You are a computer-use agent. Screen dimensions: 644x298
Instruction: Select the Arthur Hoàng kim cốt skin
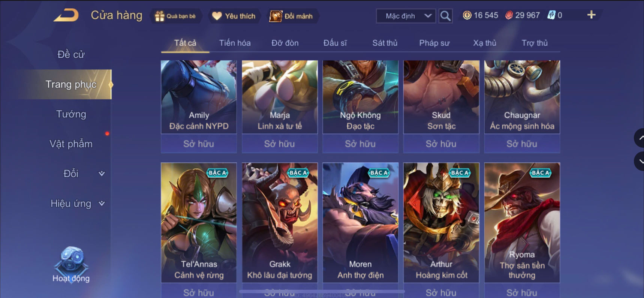coord(441,223)
